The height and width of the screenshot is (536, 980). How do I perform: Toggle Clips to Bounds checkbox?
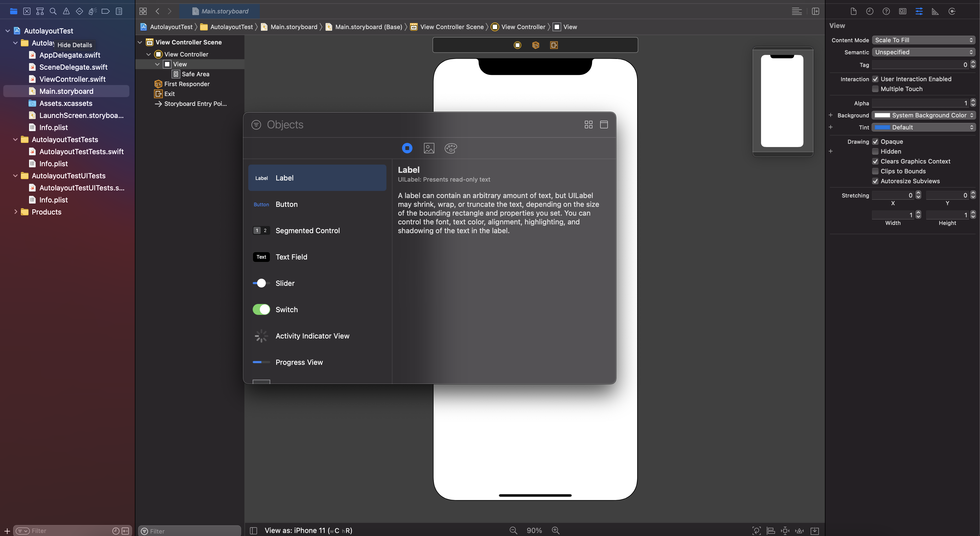(875, 171)
